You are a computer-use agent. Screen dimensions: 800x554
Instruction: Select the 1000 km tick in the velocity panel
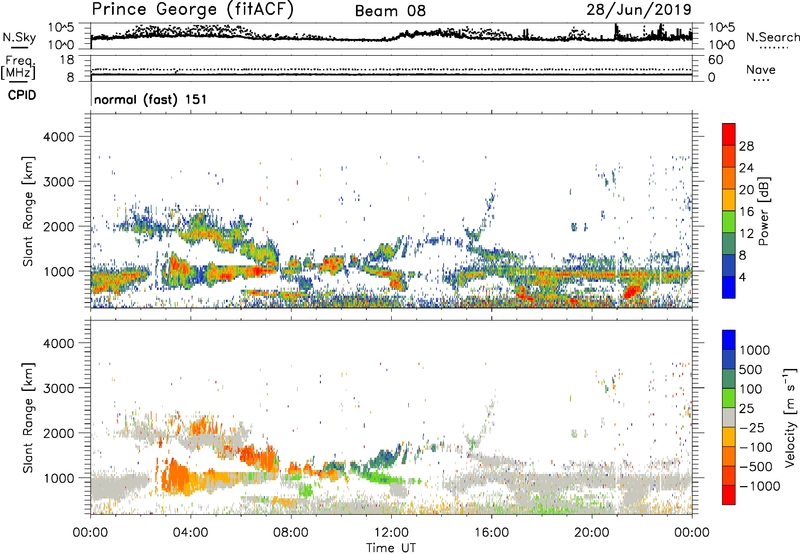click(59, 478)
